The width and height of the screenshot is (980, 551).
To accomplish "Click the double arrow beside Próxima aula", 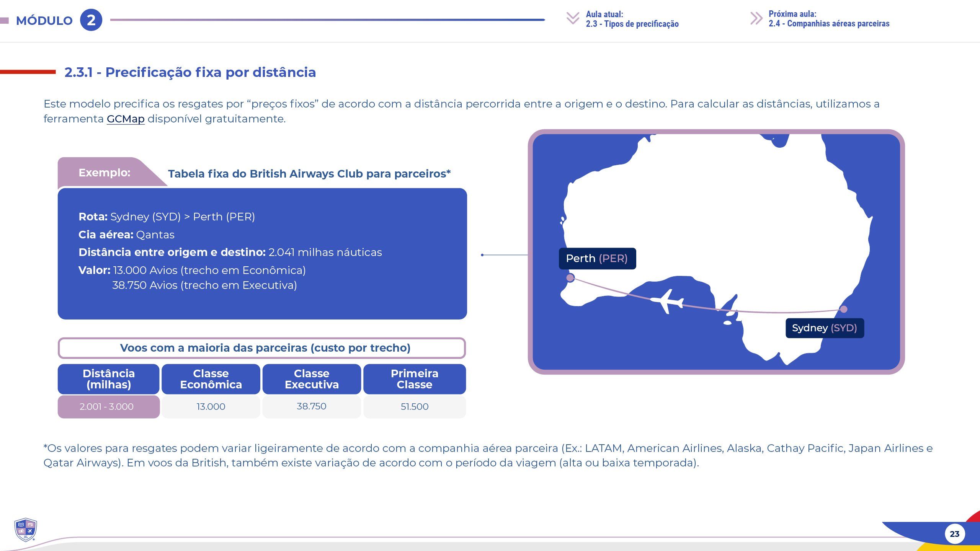I will tap(756, 18).
